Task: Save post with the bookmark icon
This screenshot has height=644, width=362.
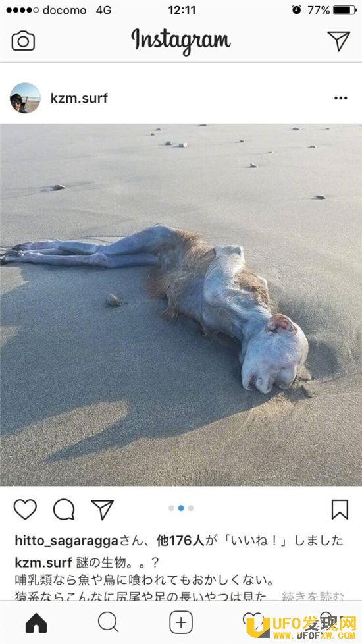Action: (340, 510)
